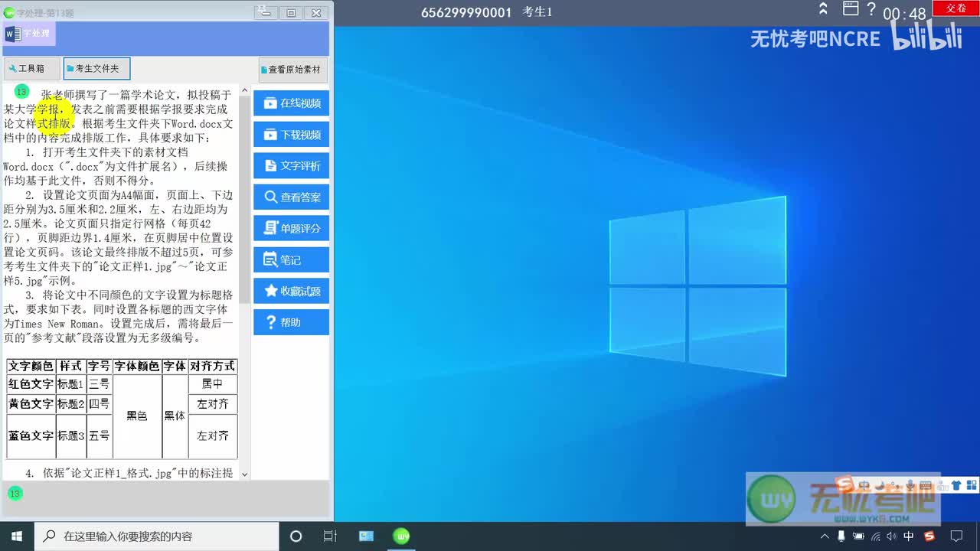Click the red 交卷 submit button

click(x=955, y=8)
